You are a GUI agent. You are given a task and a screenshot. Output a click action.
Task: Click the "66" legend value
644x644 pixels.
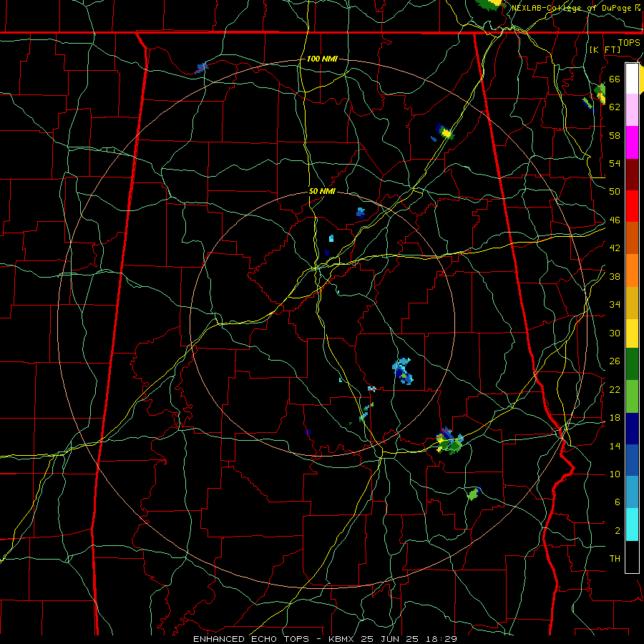pyautogui.click(x=615, y=79)
